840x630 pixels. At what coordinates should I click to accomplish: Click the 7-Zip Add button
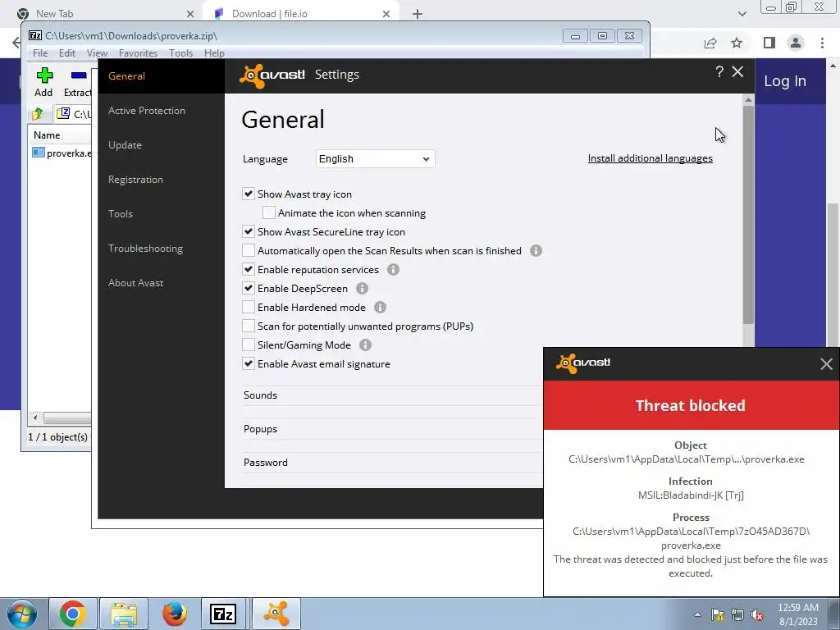pos(44,82)
